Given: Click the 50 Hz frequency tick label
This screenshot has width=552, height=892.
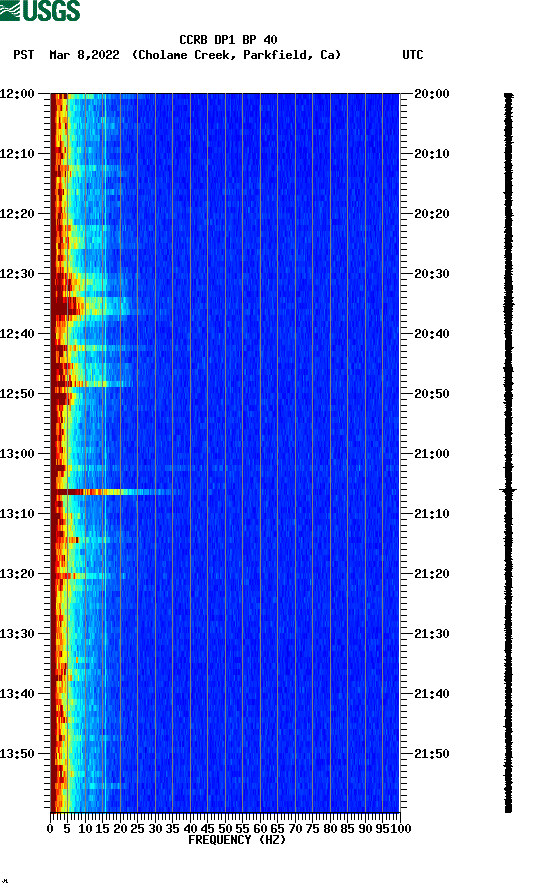Looking at the screenshot, I should tap(225, 829).
